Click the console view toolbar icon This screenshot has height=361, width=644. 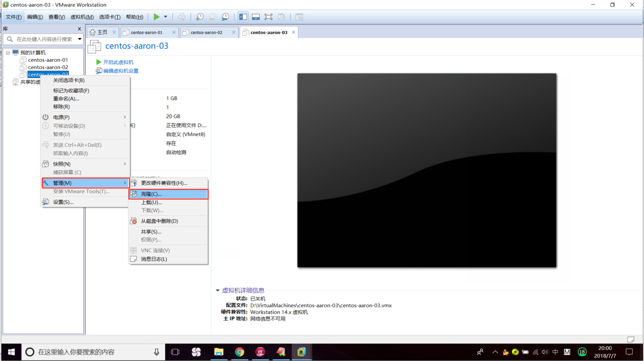pos(299,17)
